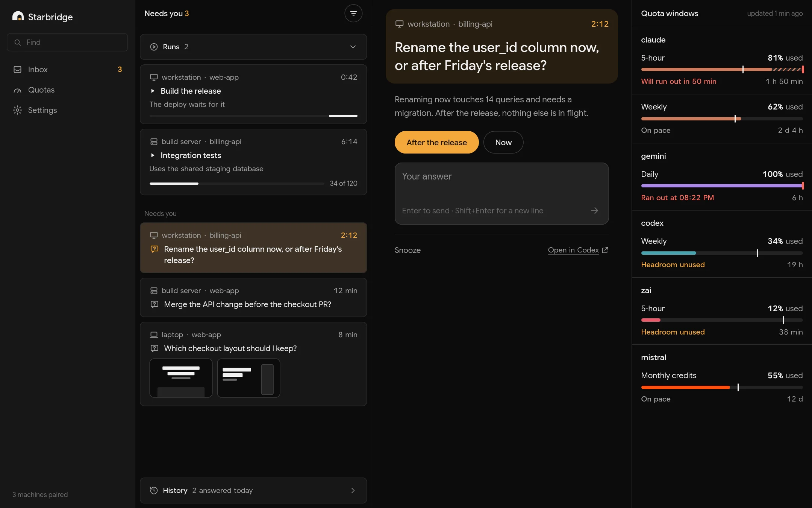
Task: Click the mistral Monthly credits bar
Action: (722, 387)
